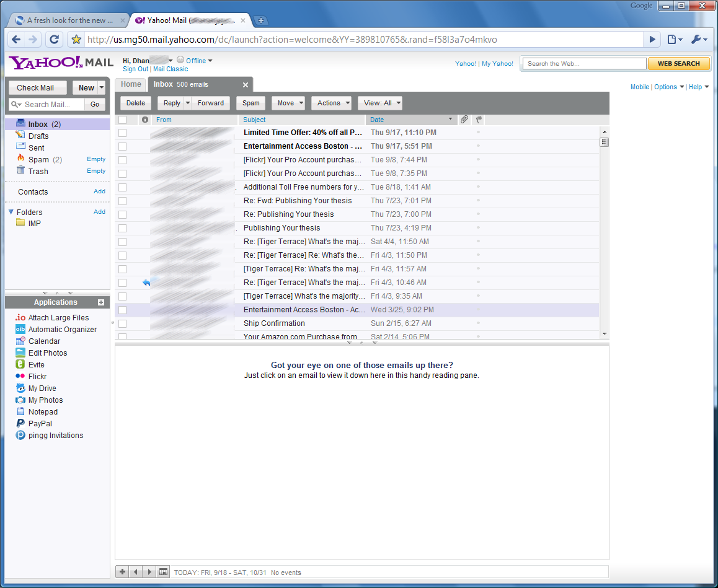
Task: Check email dated Thu 9/17, 5:51 PM
Action: 122,146
